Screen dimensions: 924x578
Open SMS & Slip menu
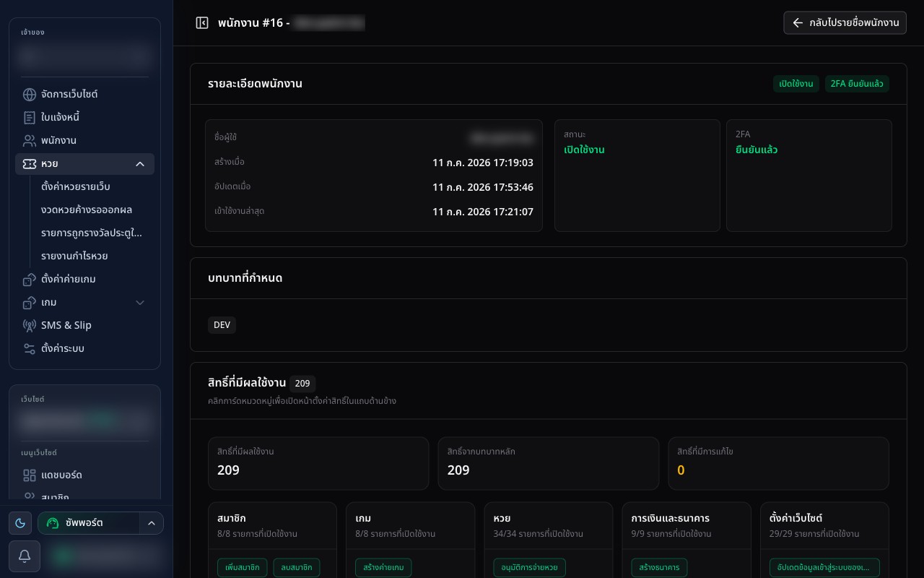pos(84,325)
